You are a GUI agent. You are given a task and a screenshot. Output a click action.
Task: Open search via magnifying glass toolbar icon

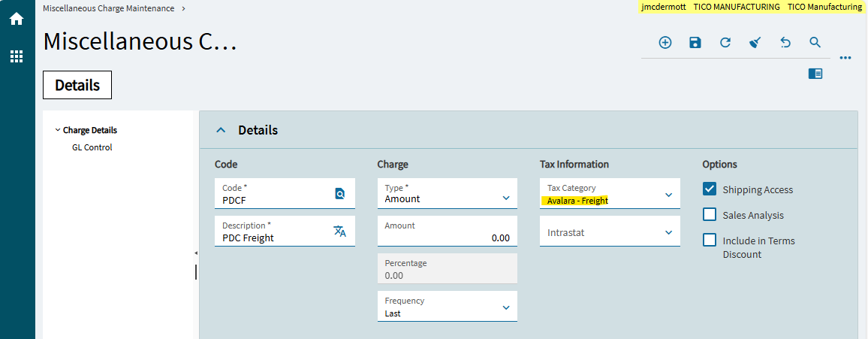(x=815, y=43)
